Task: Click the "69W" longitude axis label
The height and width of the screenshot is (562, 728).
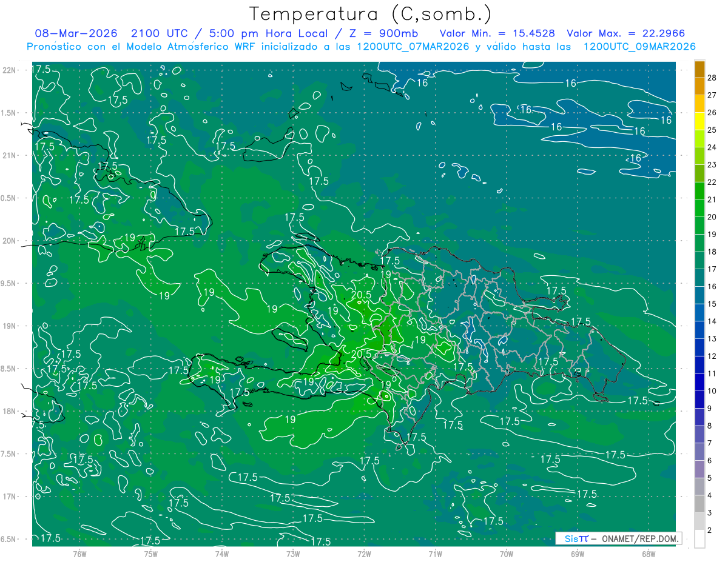Action: [578, 554]
